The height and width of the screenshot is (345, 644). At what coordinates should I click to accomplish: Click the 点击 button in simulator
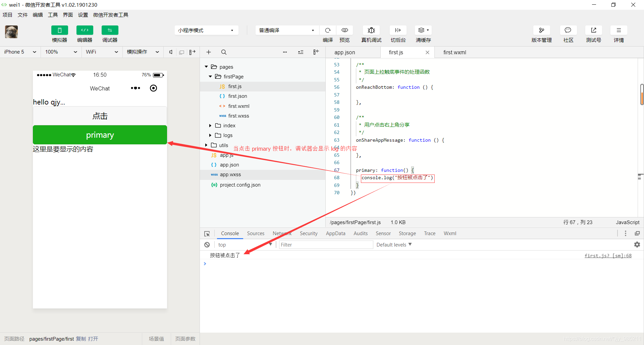coord(100,116)
